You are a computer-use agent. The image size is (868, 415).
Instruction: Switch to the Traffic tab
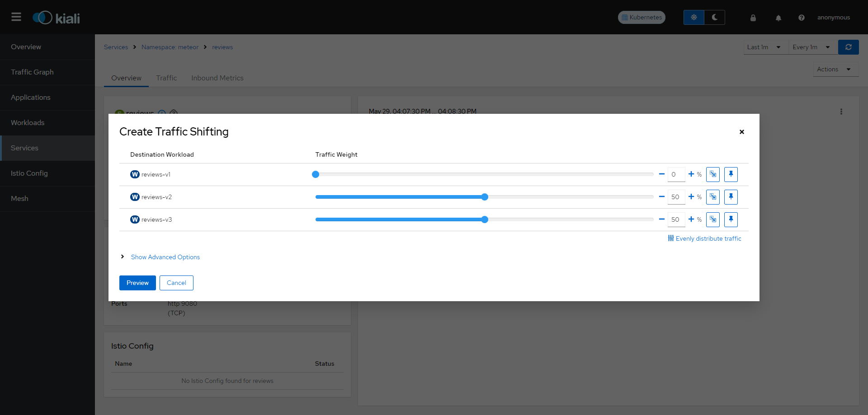click(x=166, y=78)
